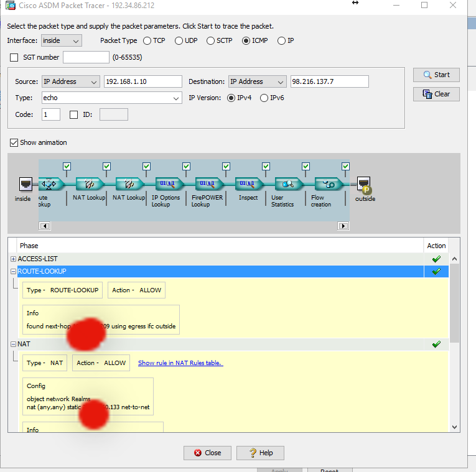Enable the SGT number checkbox
Screen dimensions: 476x472
click(x=14, y=57)
